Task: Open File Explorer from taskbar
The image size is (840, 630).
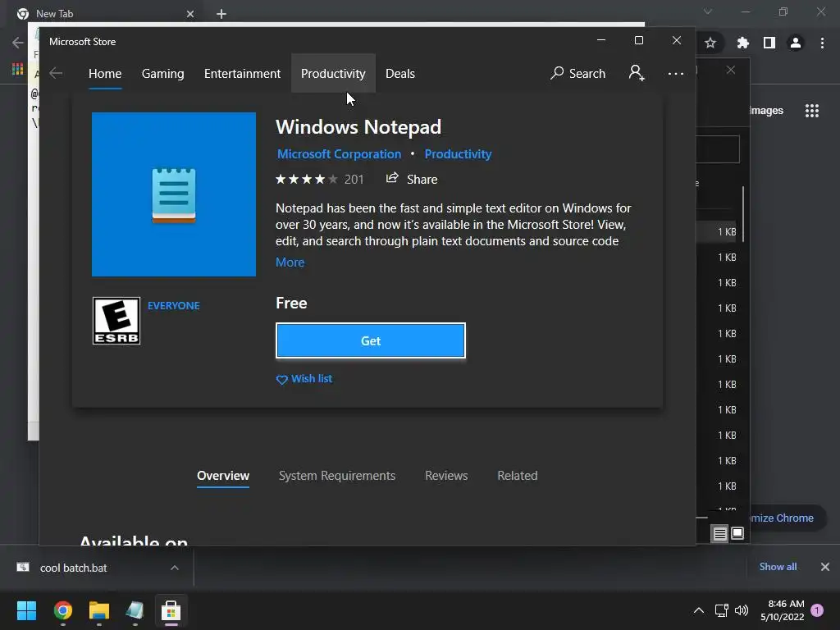Action: point(99,610)
